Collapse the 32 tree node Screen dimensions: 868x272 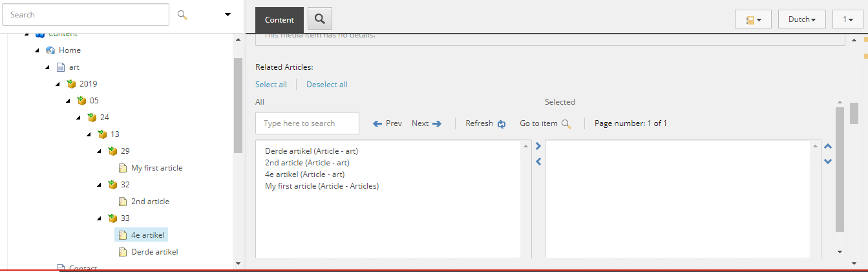pyautogui.click(x=100, y=185)
